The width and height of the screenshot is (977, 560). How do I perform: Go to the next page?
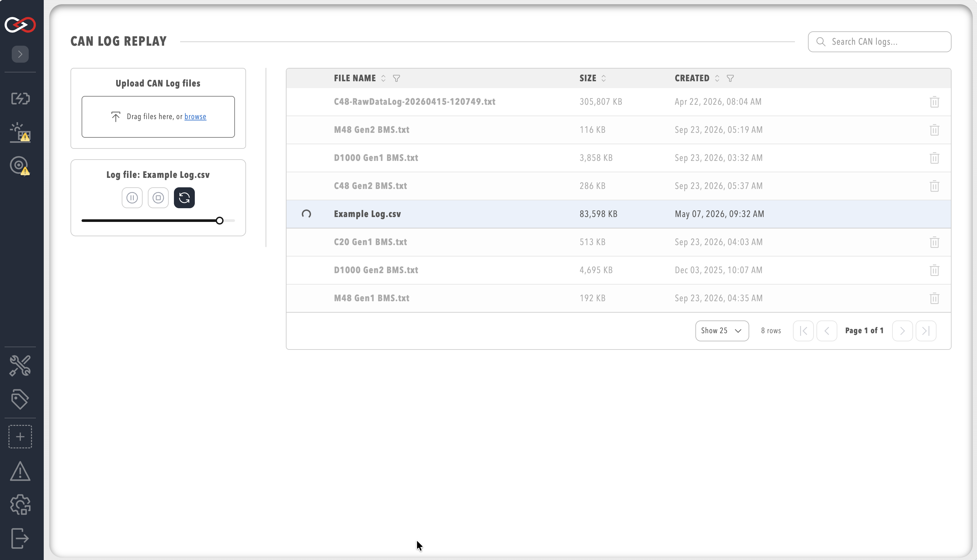[902, 331]
